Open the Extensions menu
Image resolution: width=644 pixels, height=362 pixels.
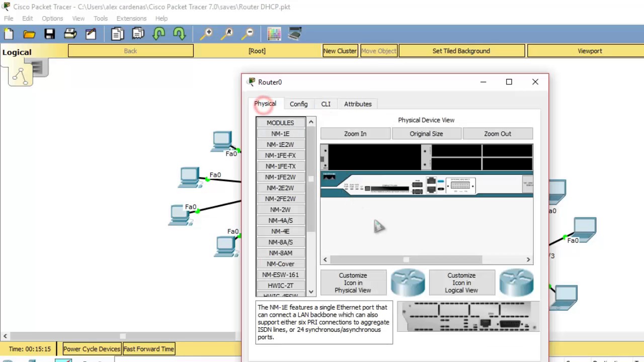pyautogui.click(x=131, y=18)
